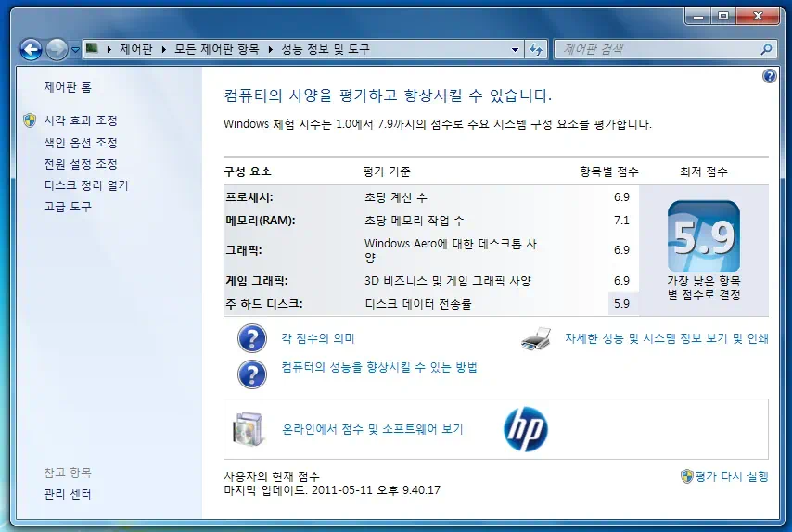The width and height of the screenshot is (792, 532).
Task: Click the search magnifier icon
Action: pos(766,49)
